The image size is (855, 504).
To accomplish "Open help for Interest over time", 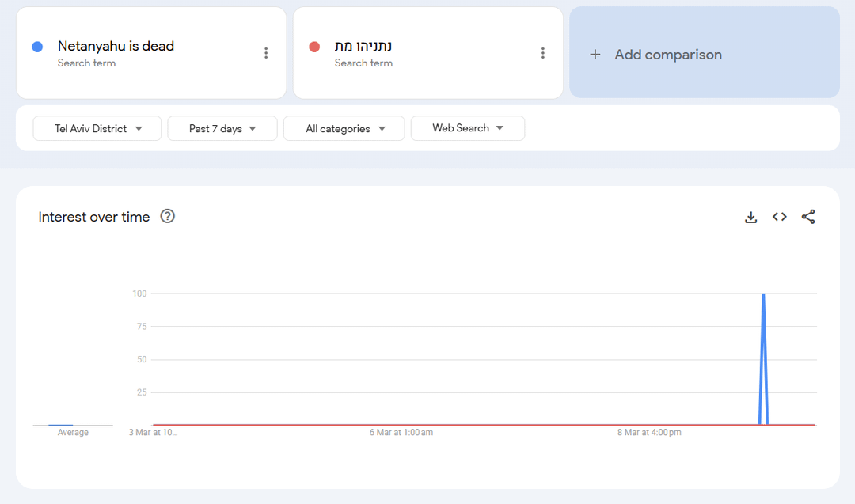I will click(167, 216).
